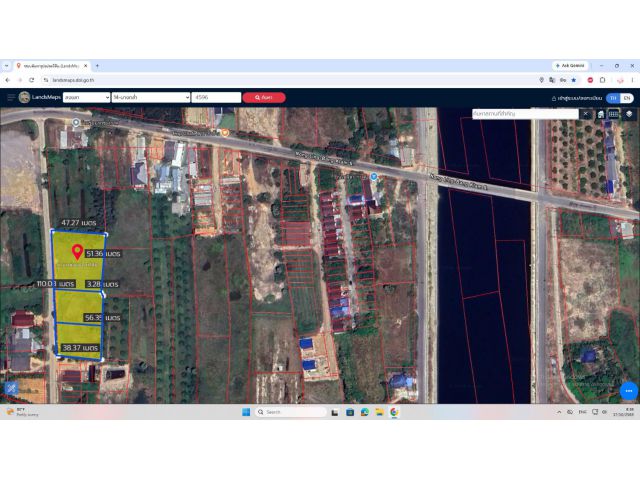Close the LandsMaps browser tab
Viewport: 640px width, 480px height.
point(86,66)
